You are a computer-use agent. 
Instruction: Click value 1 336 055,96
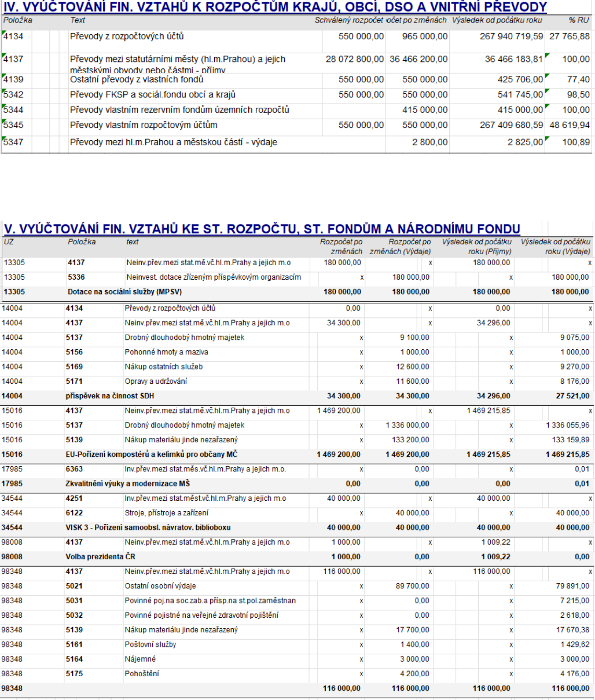coord(568,425)
